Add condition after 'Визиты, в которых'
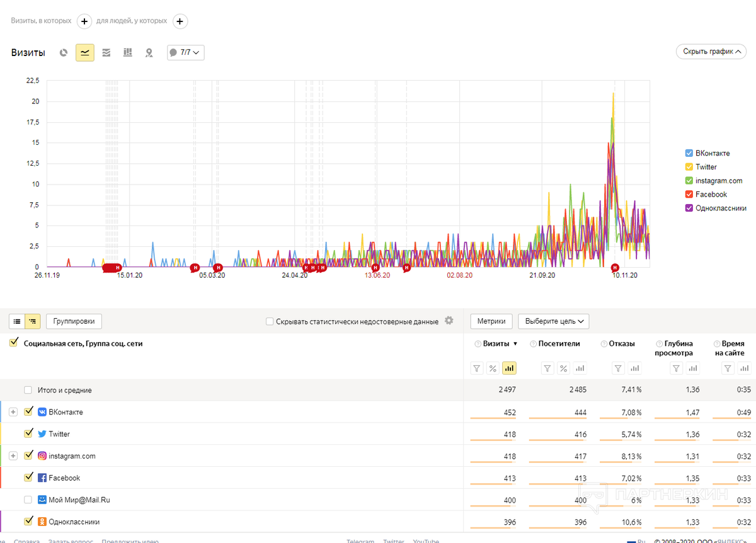756x543 pixels. 84,21
